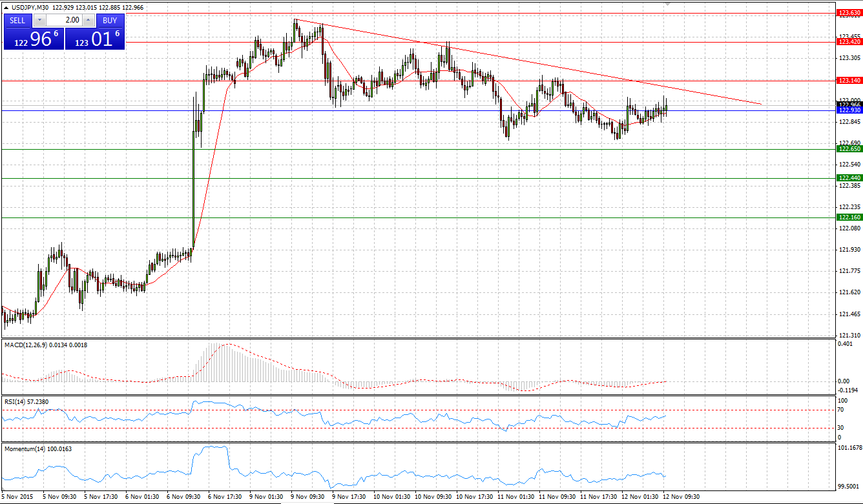863x504 pixels.
Task: Select the RSI(14) 57.2380 indicator label
Action: (26, 401)
